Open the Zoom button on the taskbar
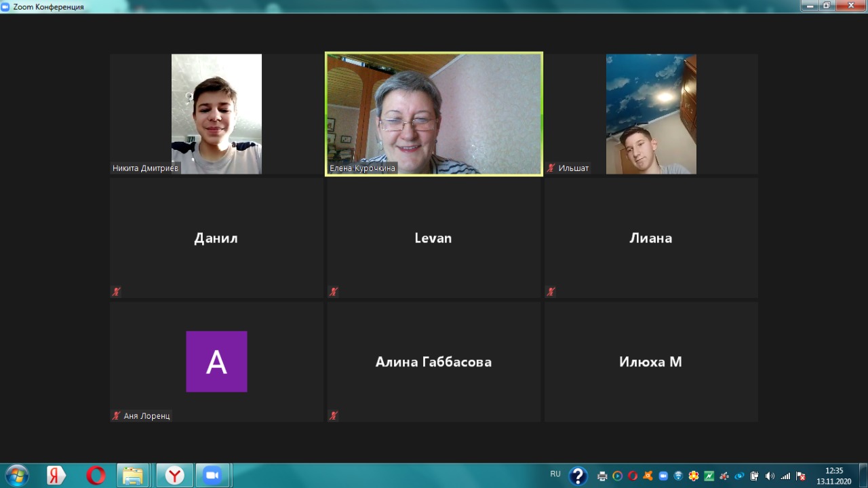The image size is (868, 488). (213, 475)
